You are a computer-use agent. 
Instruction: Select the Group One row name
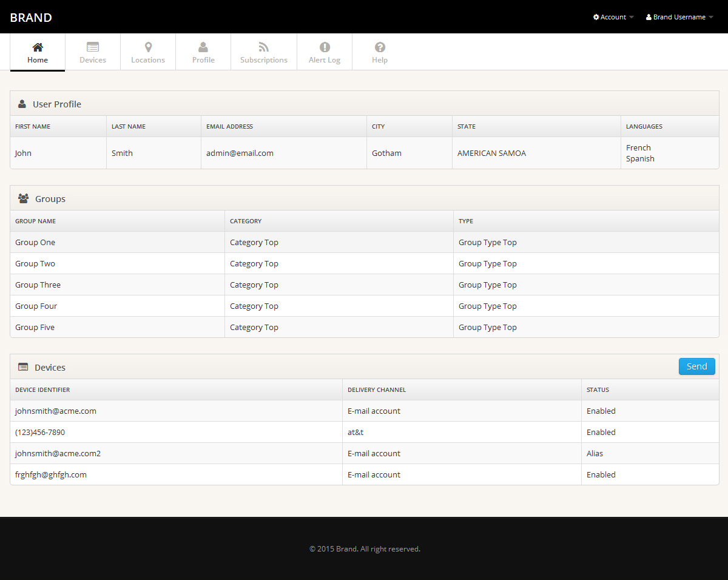point(35,242)
